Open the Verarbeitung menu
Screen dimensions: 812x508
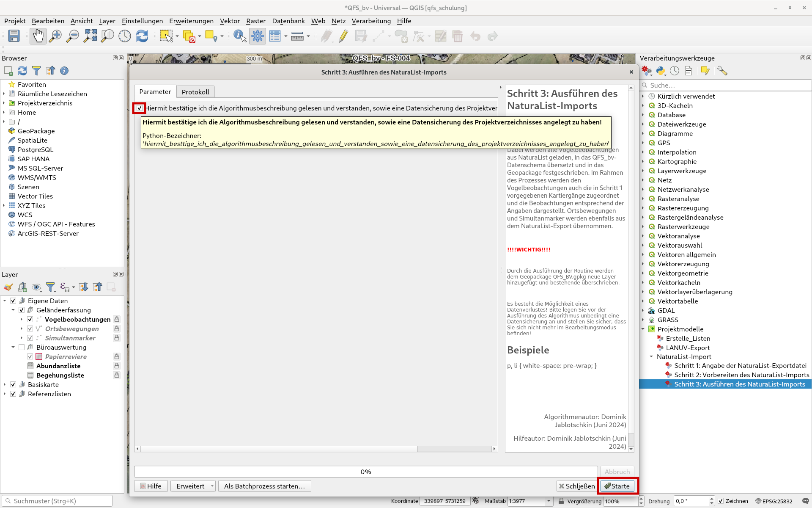coord(371,21)
